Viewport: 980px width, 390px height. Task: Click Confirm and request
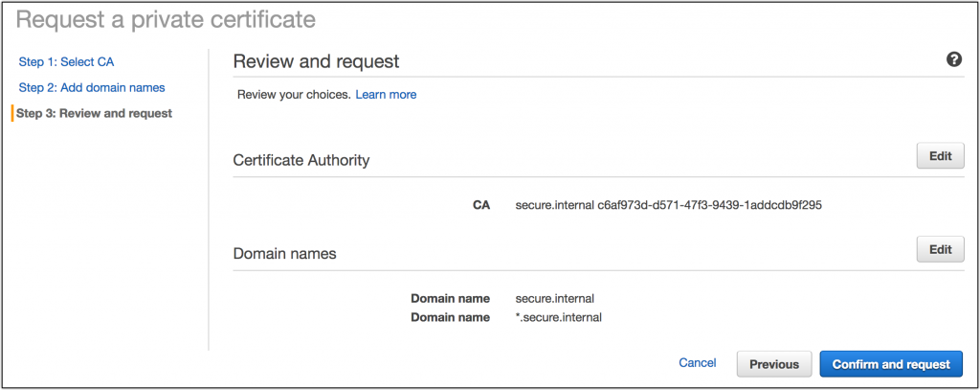click(890, 364)
